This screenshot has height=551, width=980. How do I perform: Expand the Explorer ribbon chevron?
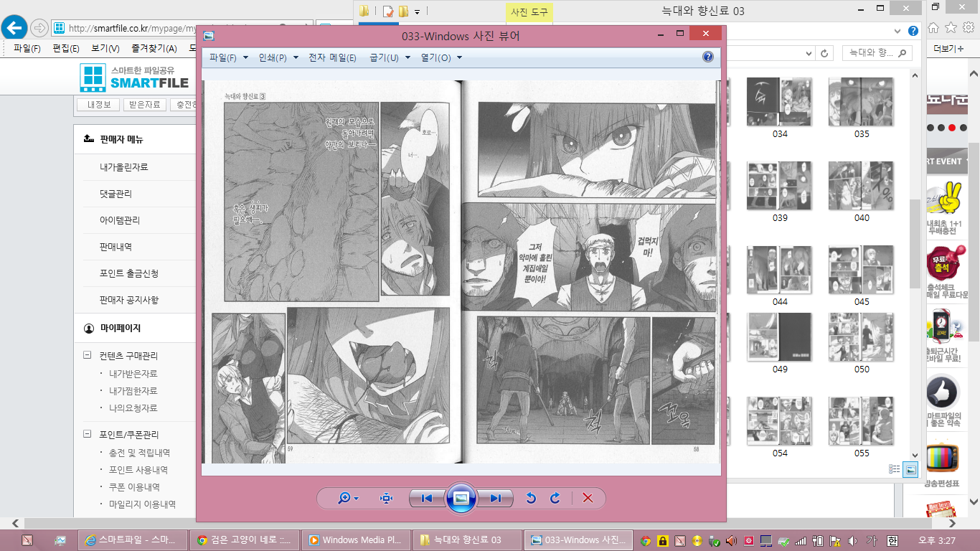pyautogui.click(x=897, y=31)
